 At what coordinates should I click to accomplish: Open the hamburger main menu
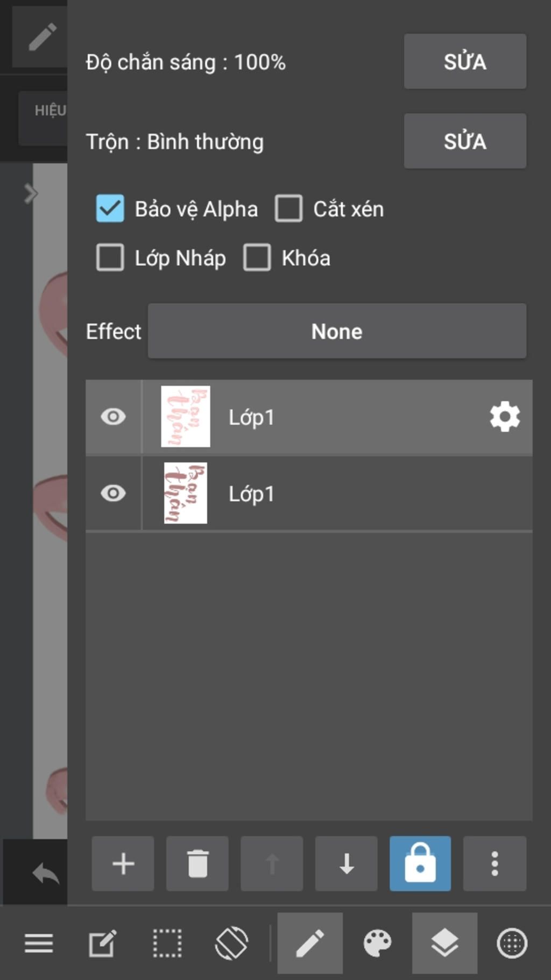tap(39, 943)
